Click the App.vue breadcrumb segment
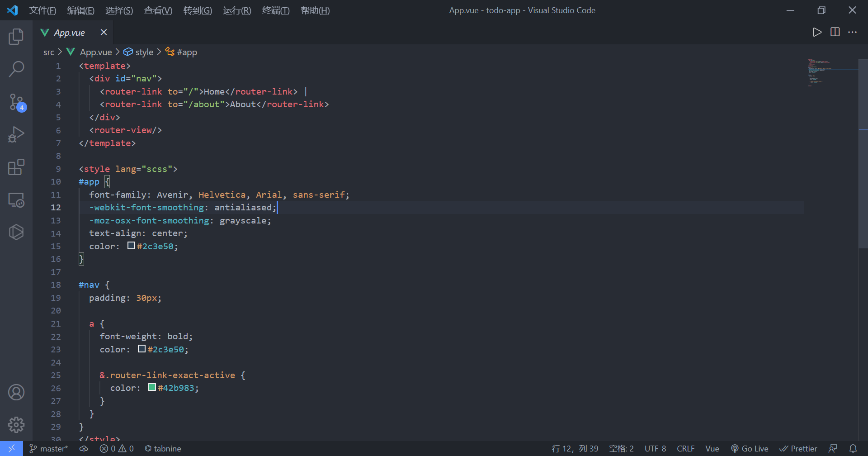Screen dimensions: 868x456 [96, 52]
